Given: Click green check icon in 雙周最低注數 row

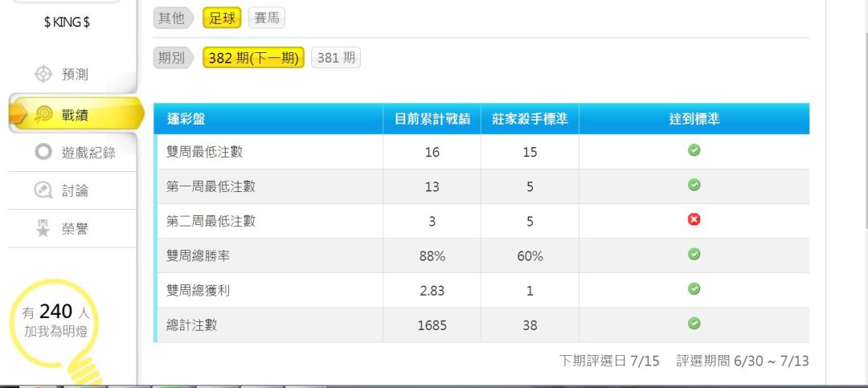Looking at the screenshot, I should tap(694, 150).
